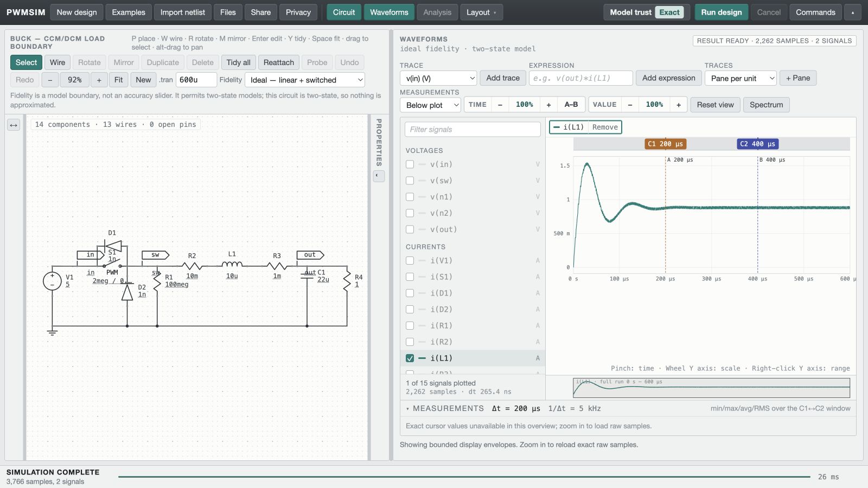Click the .tran 600u duration field
Screen dimensions: 868x488
196,80
